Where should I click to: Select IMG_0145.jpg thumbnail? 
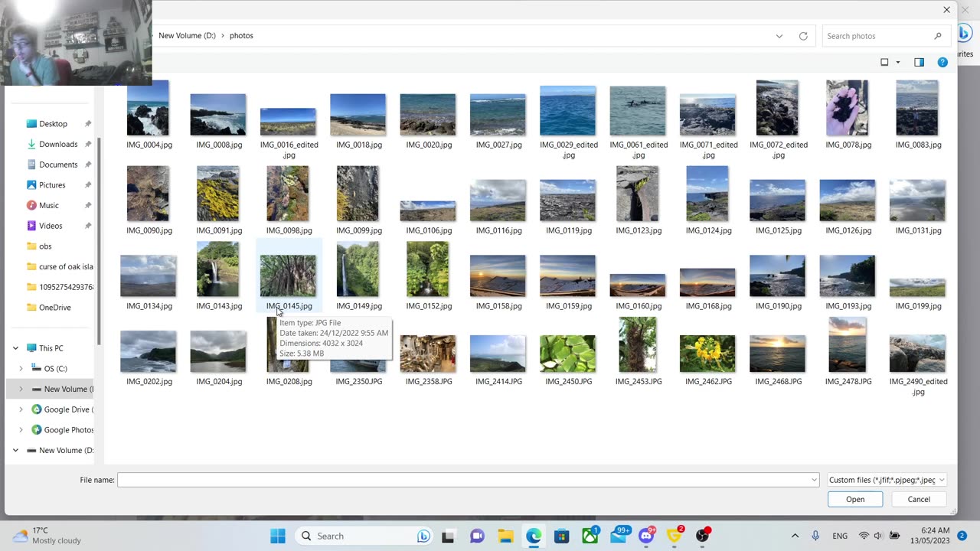pos(289,277)
